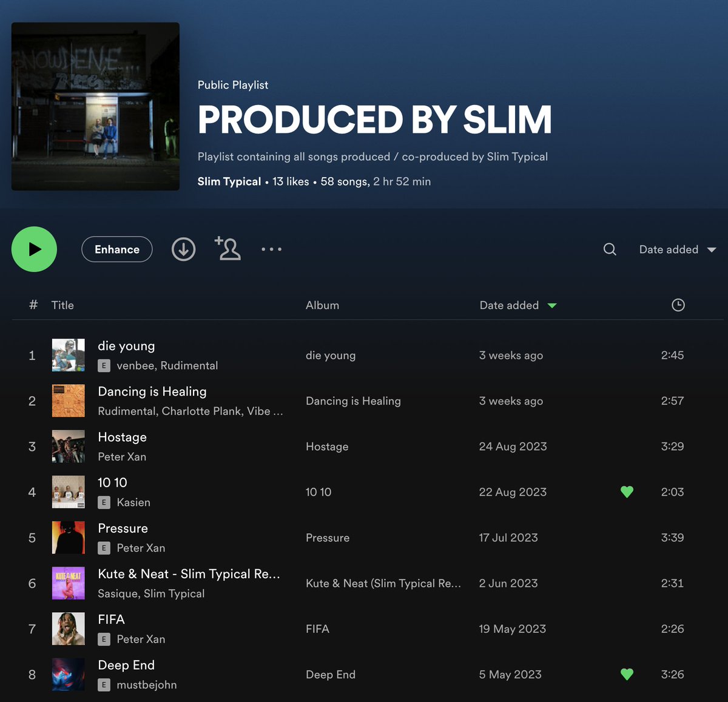
Task: Click the playlist description text
Action: (372, 157)
